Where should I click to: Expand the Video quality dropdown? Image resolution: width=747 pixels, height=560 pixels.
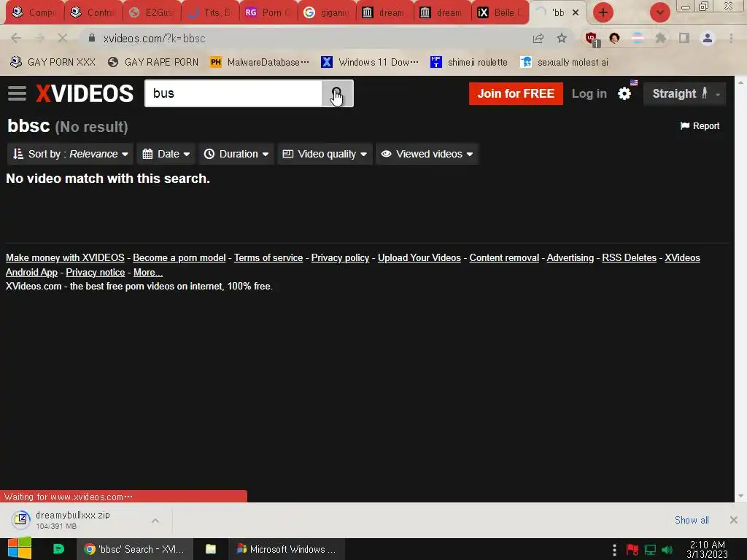click(x=325, y=154)
